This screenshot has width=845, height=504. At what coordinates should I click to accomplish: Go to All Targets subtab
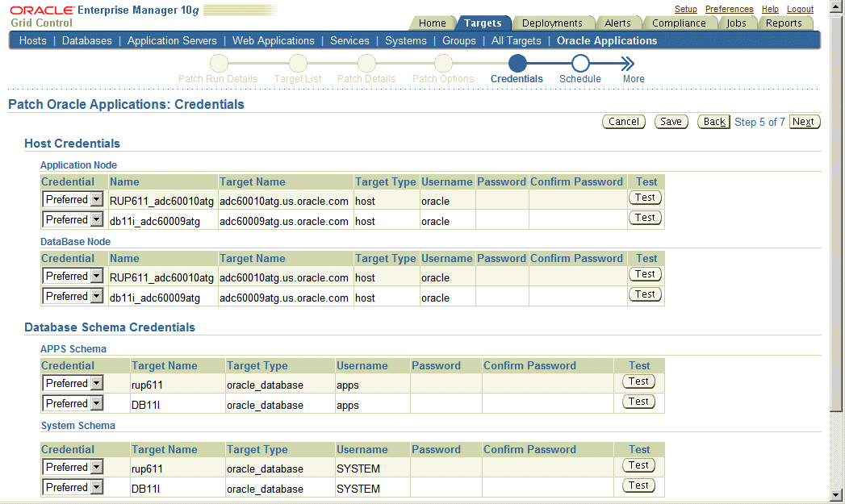(x=517, y=40)
